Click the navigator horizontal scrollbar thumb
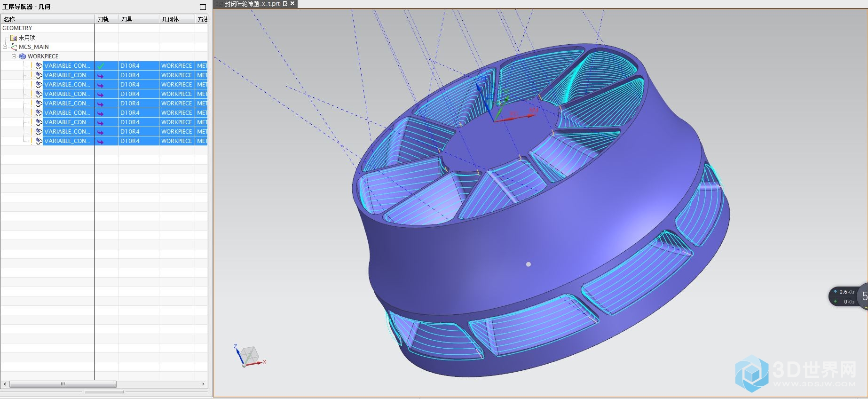The image size is (868, 399). tap(63, 384)
